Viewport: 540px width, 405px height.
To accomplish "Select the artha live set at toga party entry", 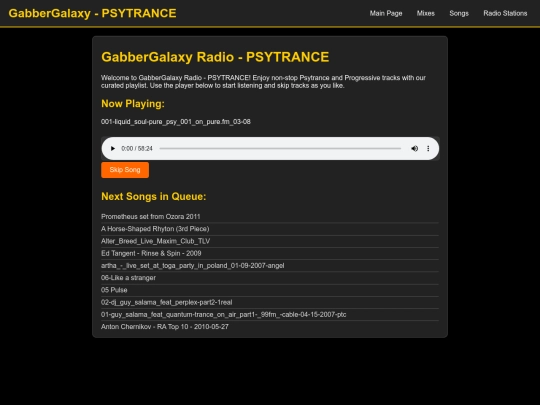I will (270, 266).
